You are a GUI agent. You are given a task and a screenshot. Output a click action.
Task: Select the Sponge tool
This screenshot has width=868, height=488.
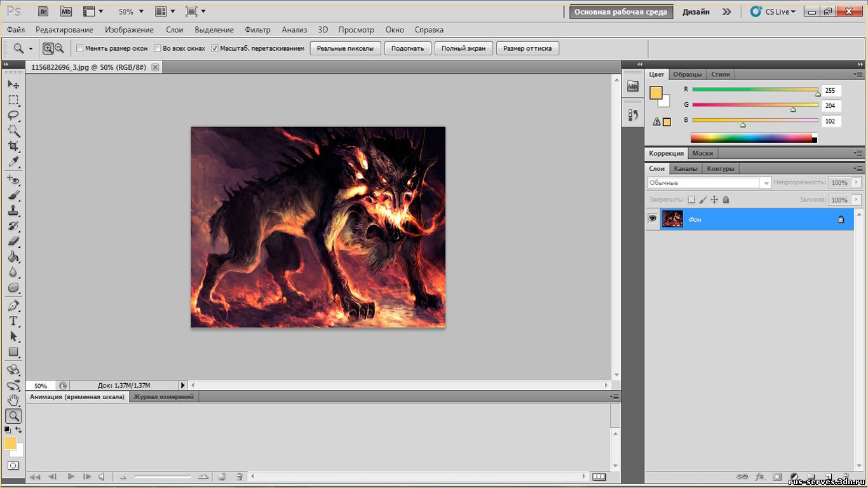click(13, 288)
